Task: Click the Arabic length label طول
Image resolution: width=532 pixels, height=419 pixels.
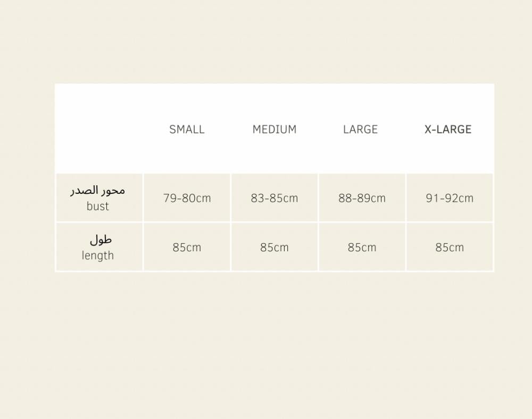Action: pos(101,240)
